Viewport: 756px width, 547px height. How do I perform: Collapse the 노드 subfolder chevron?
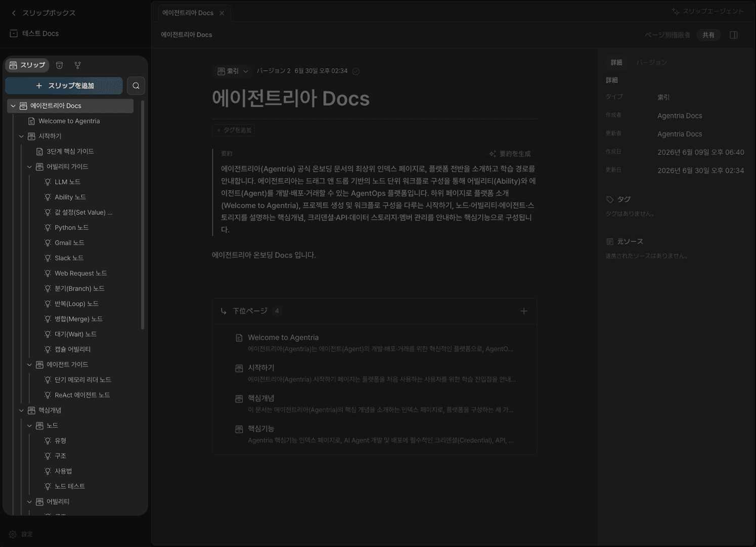point(29,426)
